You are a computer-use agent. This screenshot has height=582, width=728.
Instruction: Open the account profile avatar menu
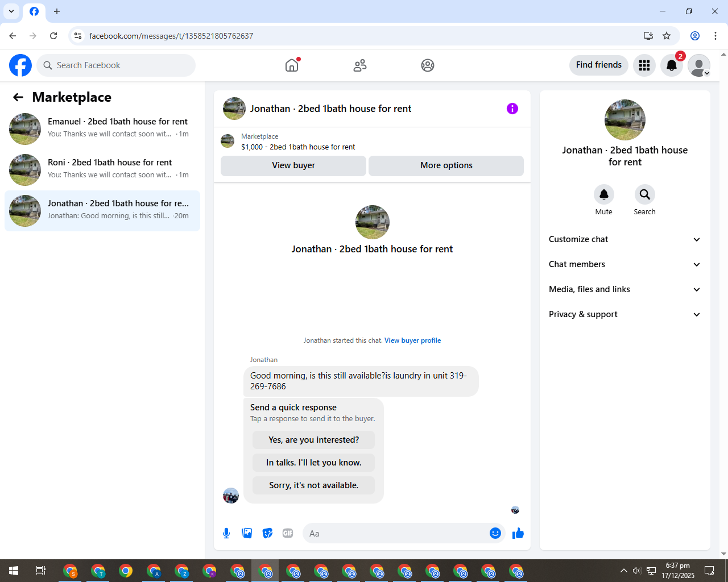(x=699, y=65)
